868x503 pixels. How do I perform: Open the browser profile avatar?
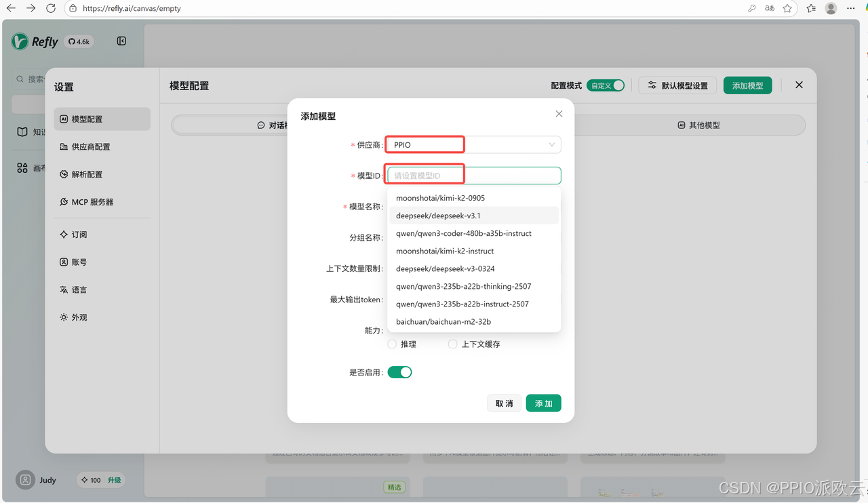(x=831, y=9)
